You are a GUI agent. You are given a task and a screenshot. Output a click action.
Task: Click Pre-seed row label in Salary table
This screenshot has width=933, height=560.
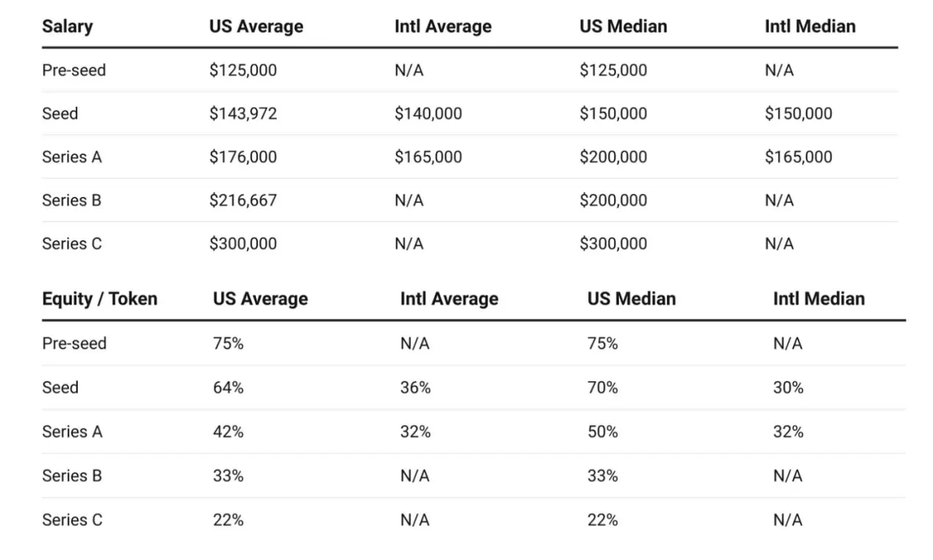point(74,71)
